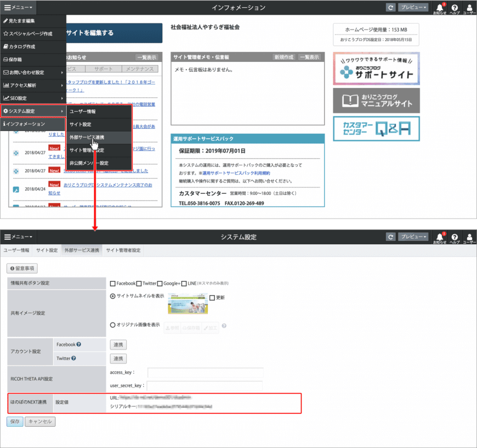Click ユーザー icon in the システム設定 header
The width and height of the screenshot is (477, 448).
pyautogui.click(x=469, y=238)
